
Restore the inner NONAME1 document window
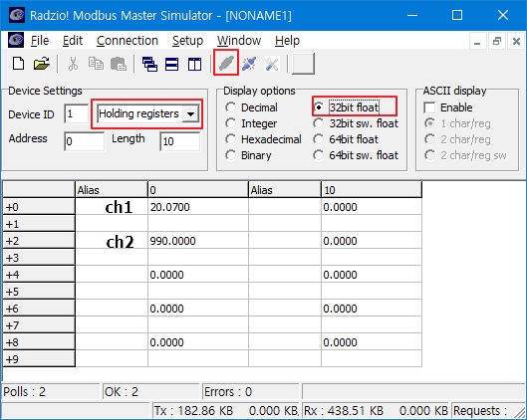(497, 41)
